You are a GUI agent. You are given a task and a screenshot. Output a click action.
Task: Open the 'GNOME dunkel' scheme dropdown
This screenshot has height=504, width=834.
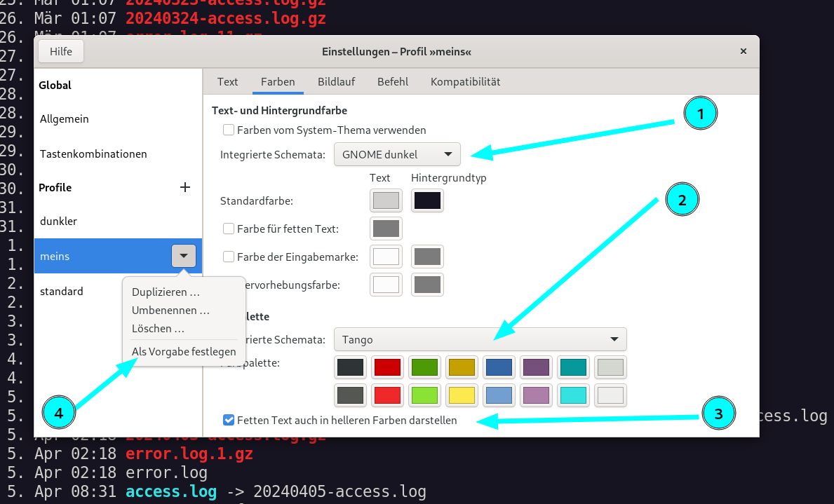(397, 155)
